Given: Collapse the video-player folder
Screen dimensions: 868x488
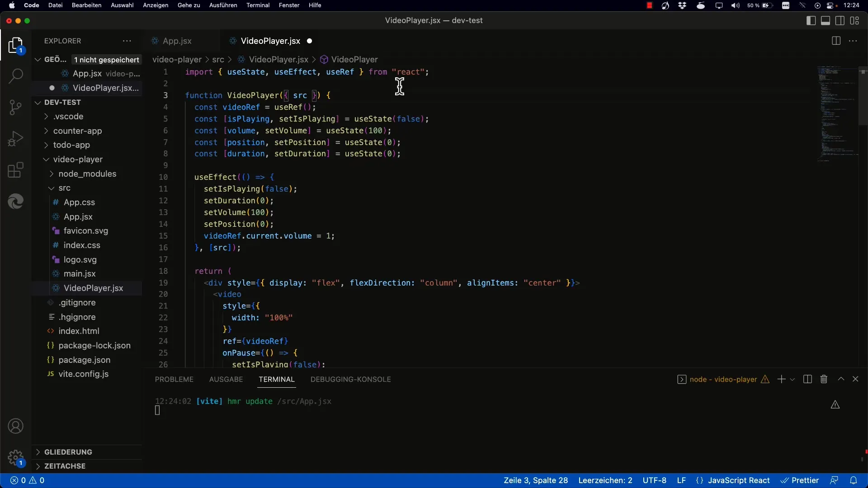Looking at the screenshot, I should click(x=78, y=160).
